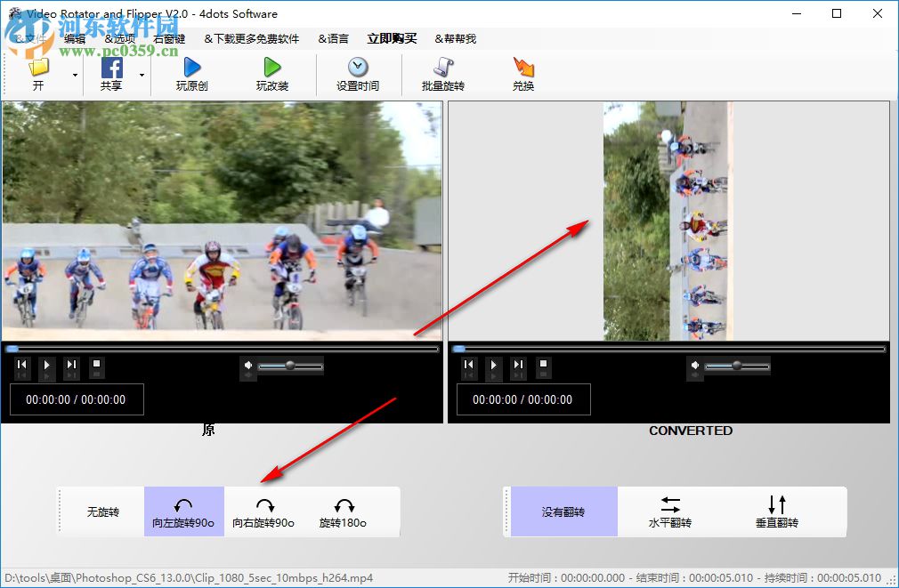Screen dimensions: 899x588
Task: Select rotate left 90 degrees (向左旋转90o)
Action: pos(182,511)
